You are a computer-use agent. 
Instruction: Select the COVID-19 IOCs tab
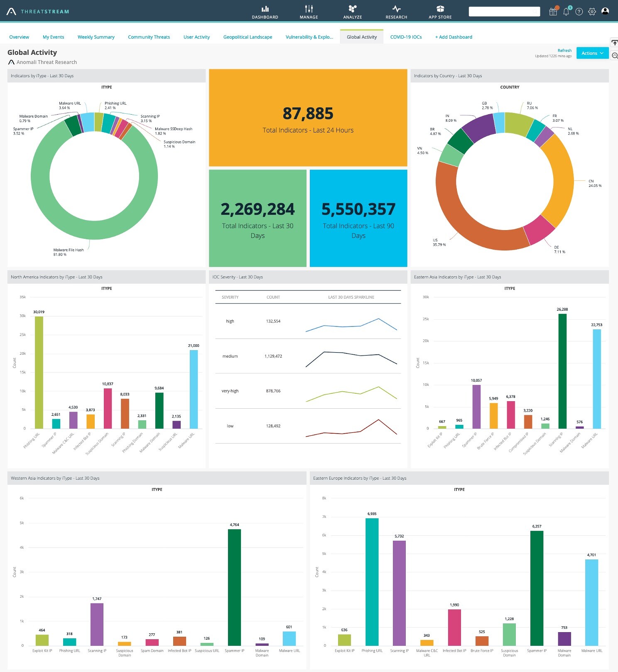pyautogui.click(x=406, y=37)
